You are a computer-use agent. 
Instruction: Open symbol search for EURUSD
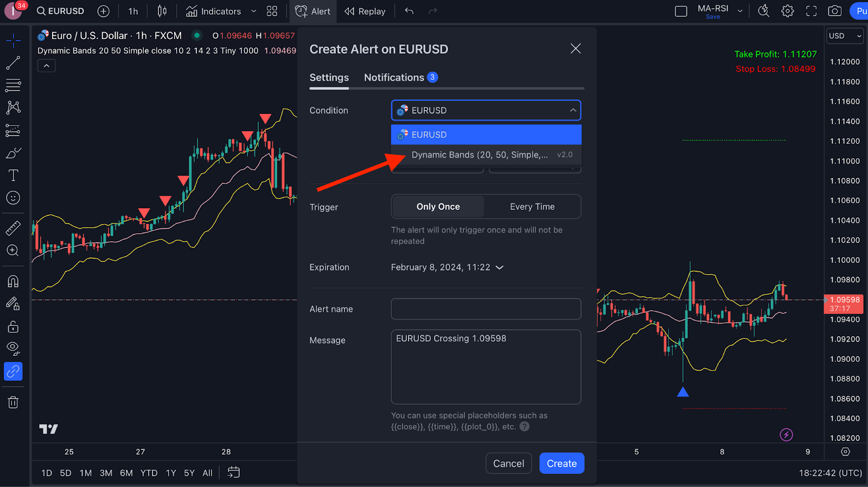point(60,11)
